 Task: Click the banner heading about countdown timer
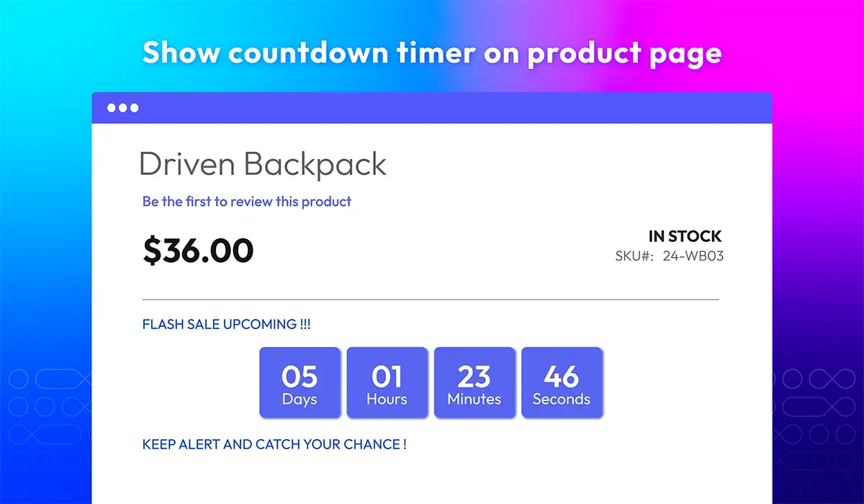click(432, 53)
